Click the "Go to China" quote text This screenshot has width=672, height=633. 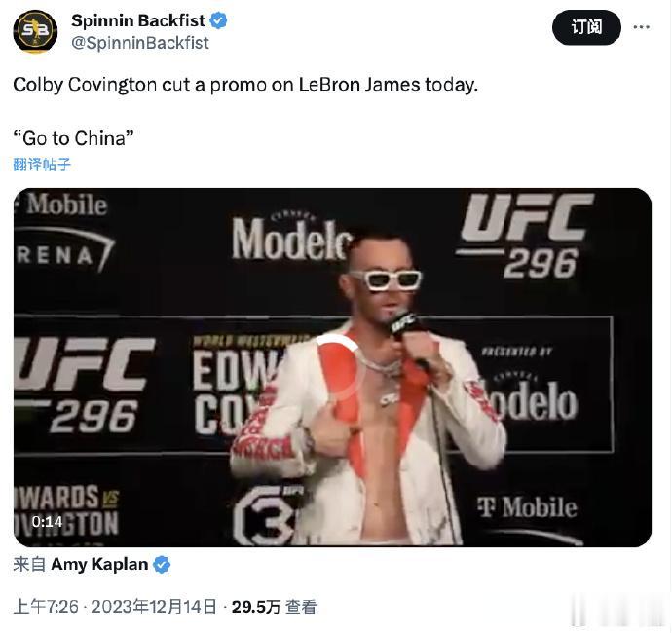click(73, 138)
